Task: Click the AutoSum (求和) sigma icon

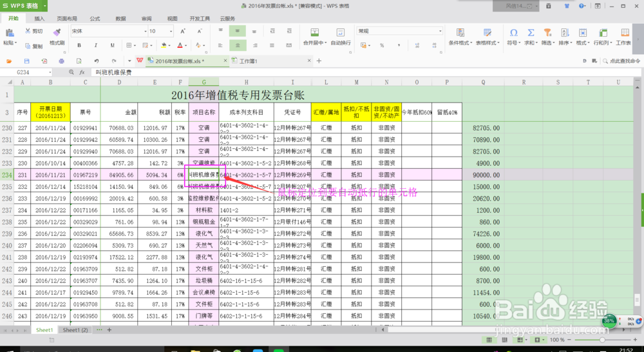Action: (531, 33)
